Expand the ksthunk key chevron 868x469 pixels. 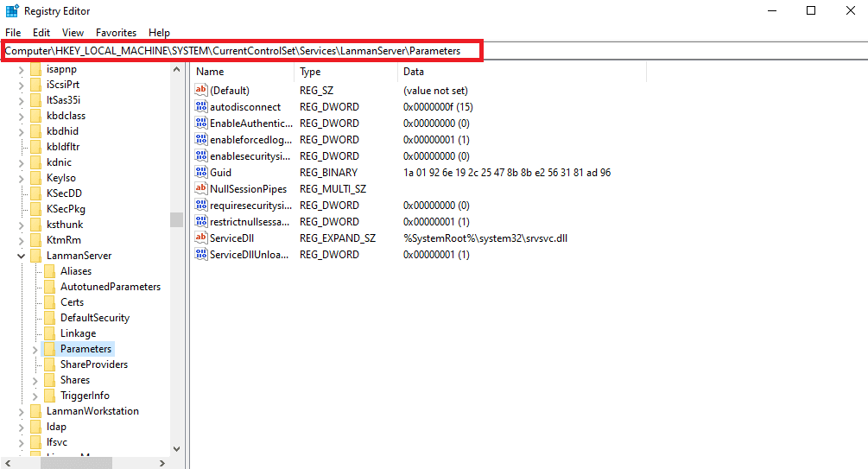pyautogui.click(x=21, y=225)
